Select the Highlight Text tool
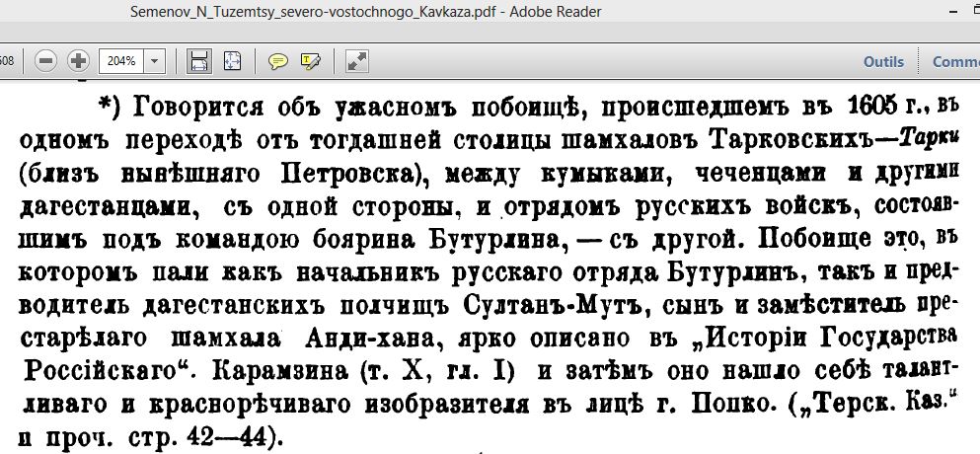This screenshot has height=454, width=980. point(311,61)
